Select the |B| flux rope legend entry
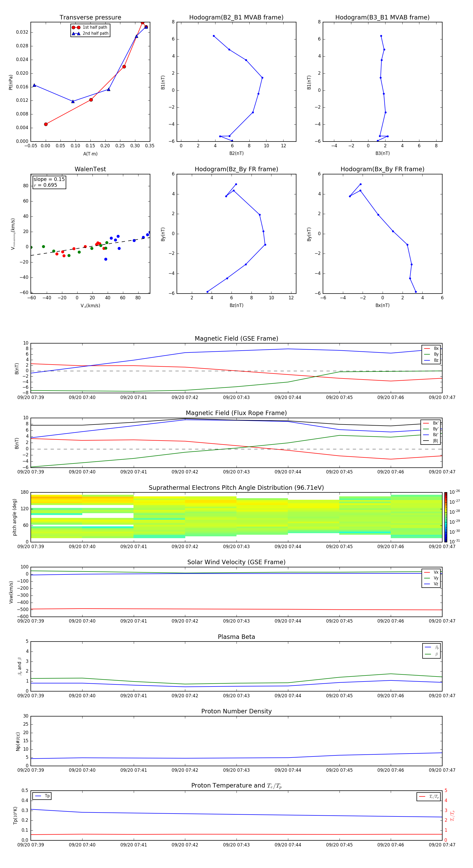The image size is (473, 868). point(431,441)
